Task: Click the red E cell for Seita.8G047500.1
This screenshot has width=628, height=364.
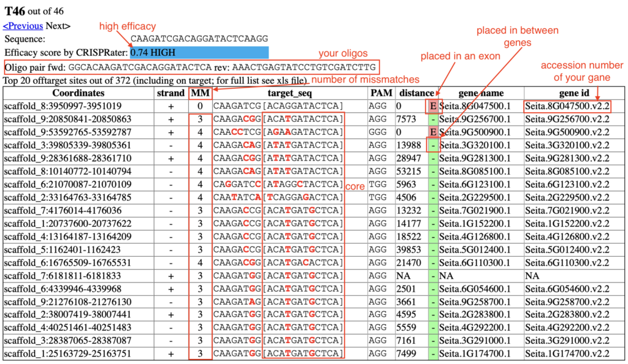Action: pyautogui.click(x=434, y=106)
